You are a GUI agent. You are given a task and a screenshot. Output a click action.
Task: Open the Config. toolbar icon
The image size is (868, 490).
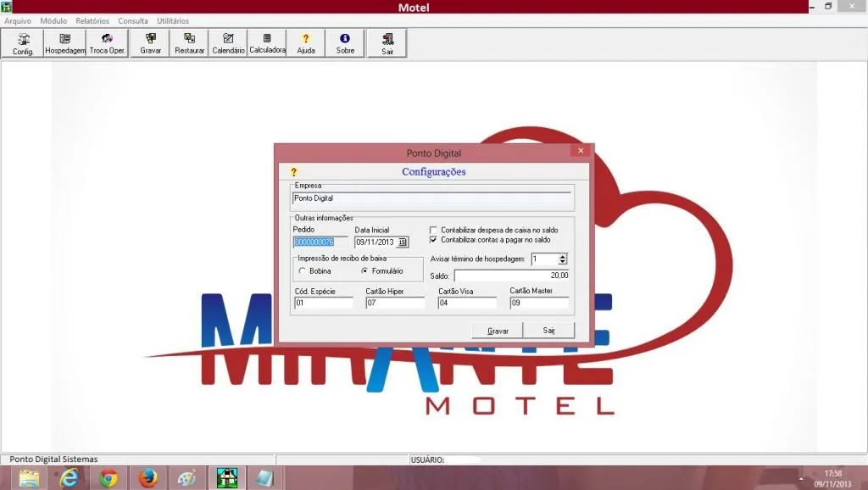click(x=23, y=43)
